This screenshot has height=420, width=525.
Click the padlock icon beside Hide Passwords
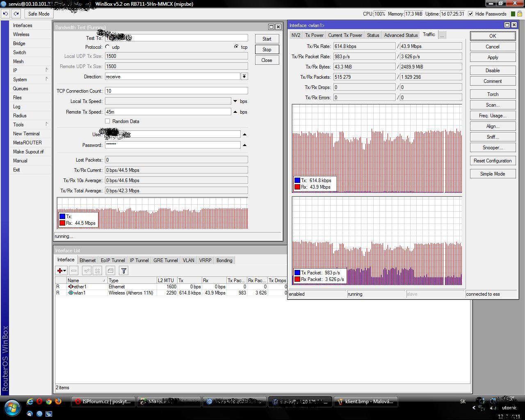pos(519,14)
